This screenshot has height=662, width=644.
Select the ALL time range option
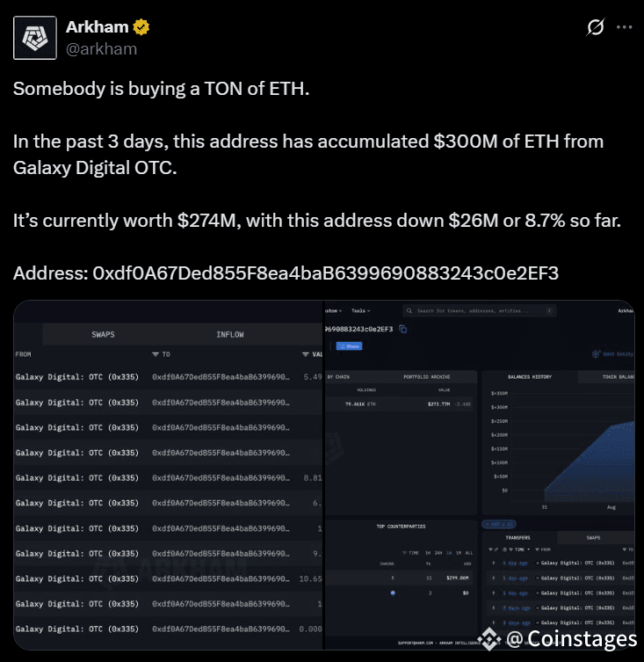(468, 553)
